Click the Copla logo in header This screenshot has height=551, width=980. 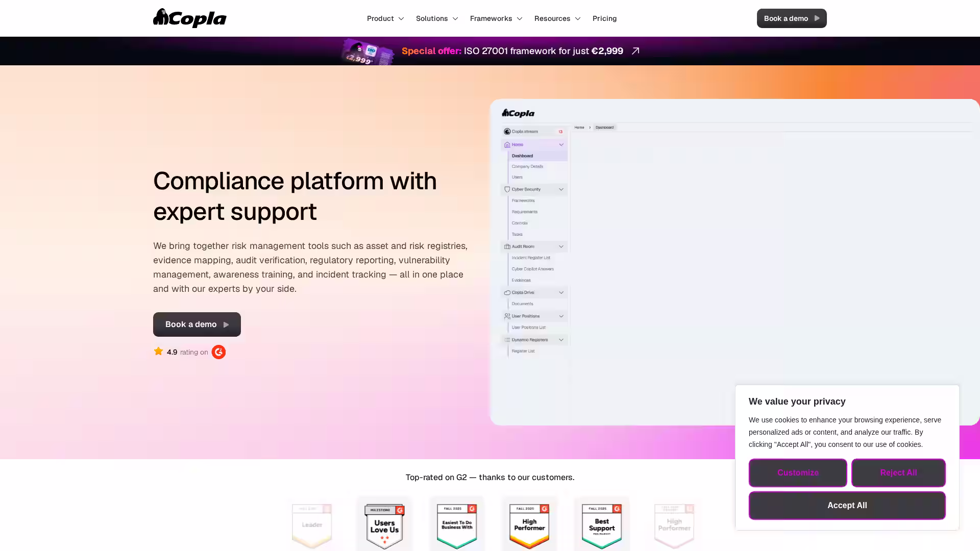[189, 18]
